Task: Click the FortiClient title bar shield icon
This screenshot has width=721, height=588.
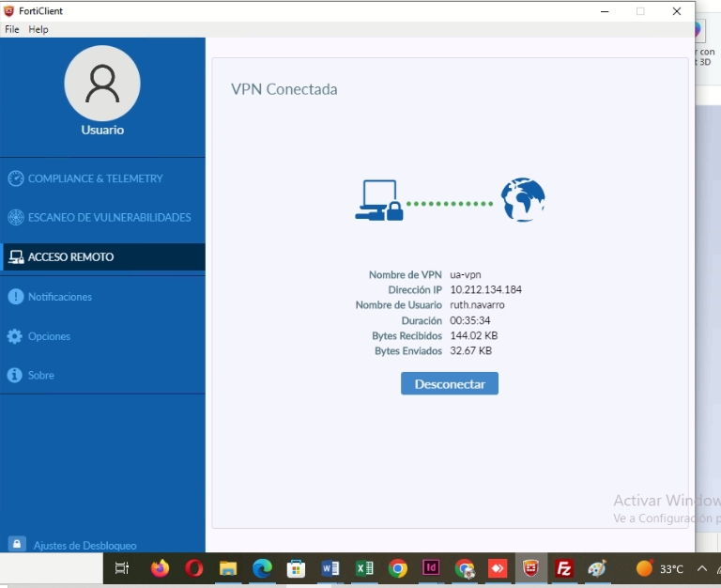Action: [x=8, y=10]
